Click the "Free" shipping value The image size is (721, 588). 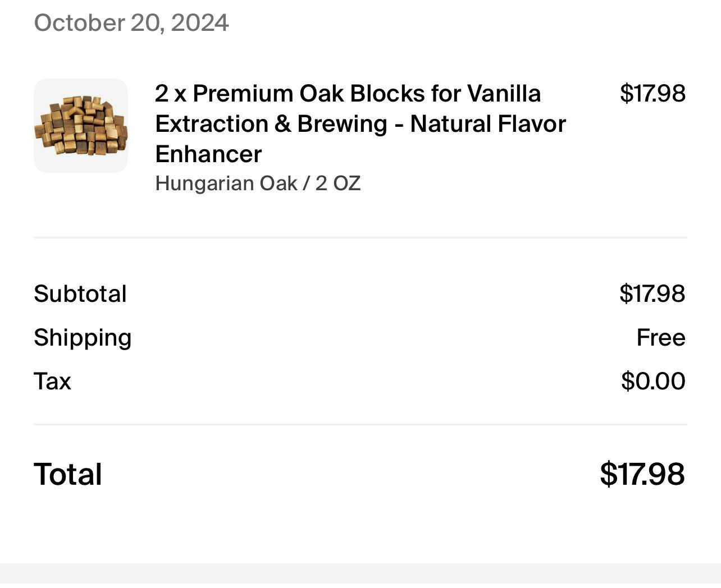tap(660, 338)
